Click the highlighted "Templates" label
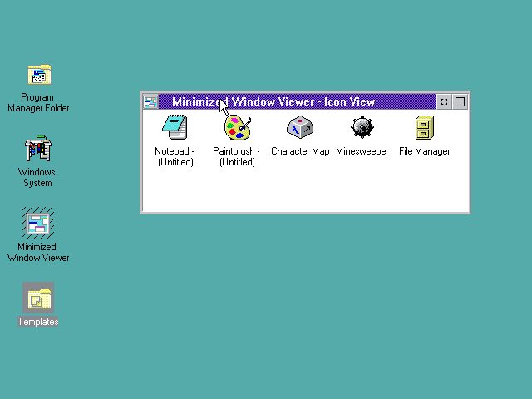 coord(38,322)
